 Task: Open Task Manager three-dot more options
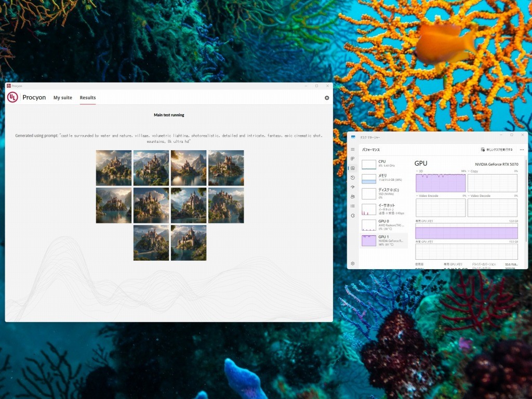point(522,150)
